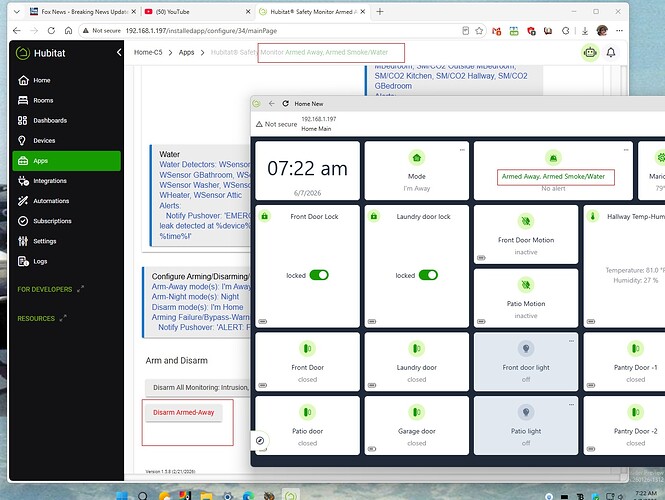Open Armed Away tile three-dot menu
The width and height of the screenshot is (665, 500).
click(x=626, y=150)
